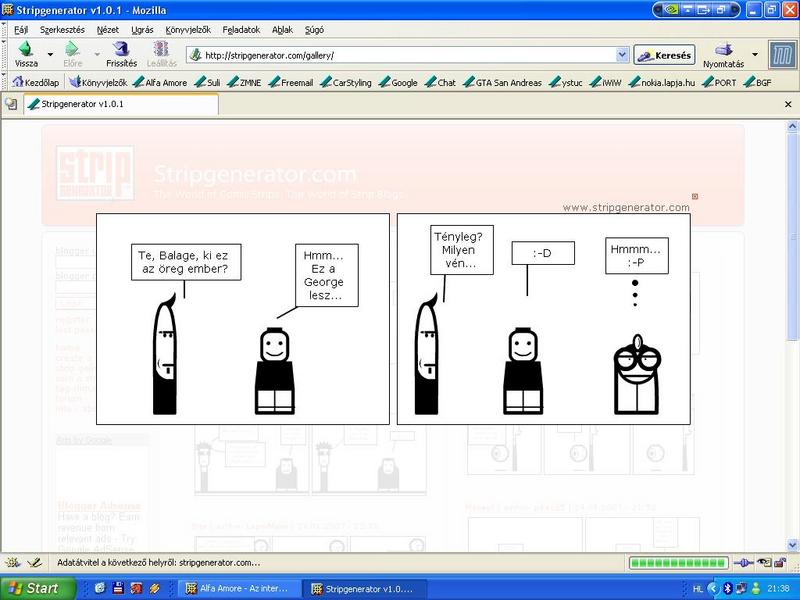Viewport: 800px width, 600px height.
Task: Click the green page loading progress bar
Action: click(679, 563)
